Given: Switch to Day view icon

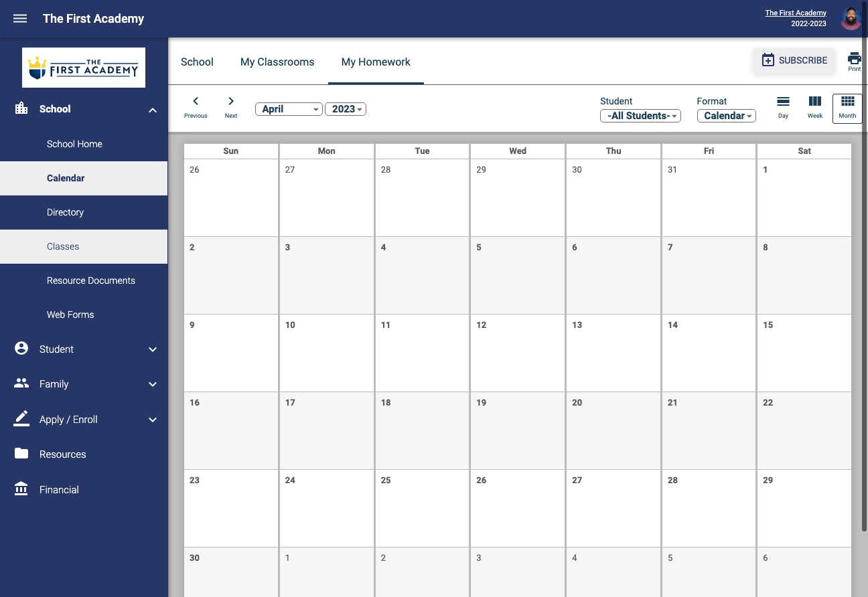Looking at the screenshot, I should (783, 102).
